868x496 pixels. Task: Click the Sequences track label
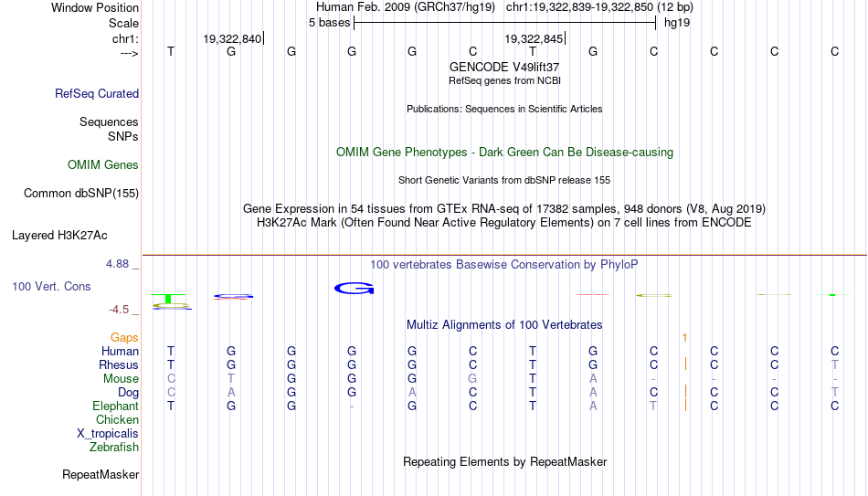pos(109,121)
